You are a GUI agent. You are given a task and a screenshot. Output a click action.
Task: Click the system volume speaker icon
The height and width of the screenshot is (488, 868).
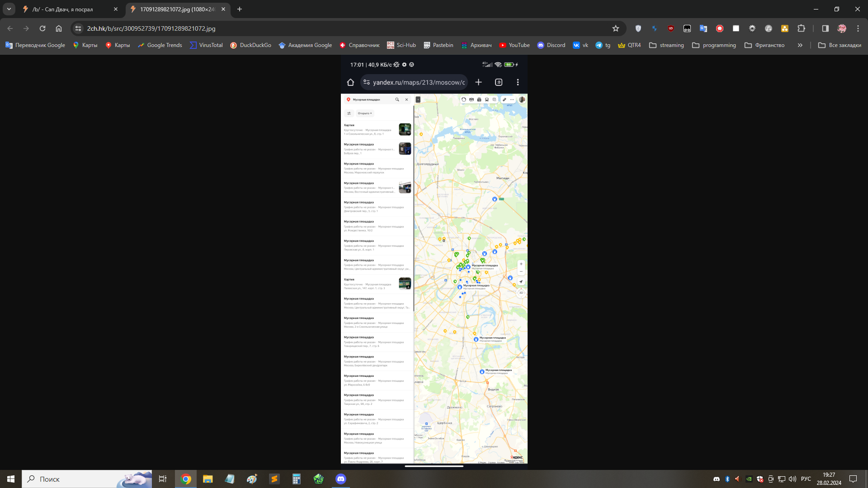(793, 479)
